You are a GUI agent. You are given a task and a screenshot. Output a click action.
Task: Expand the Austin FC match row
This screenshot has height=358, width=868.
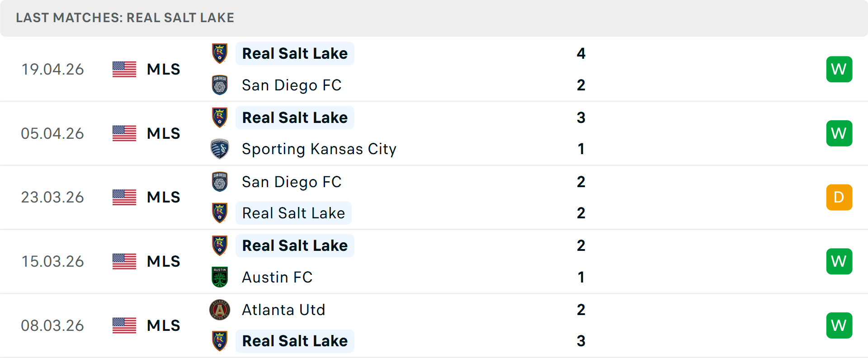tap(434, 261)
